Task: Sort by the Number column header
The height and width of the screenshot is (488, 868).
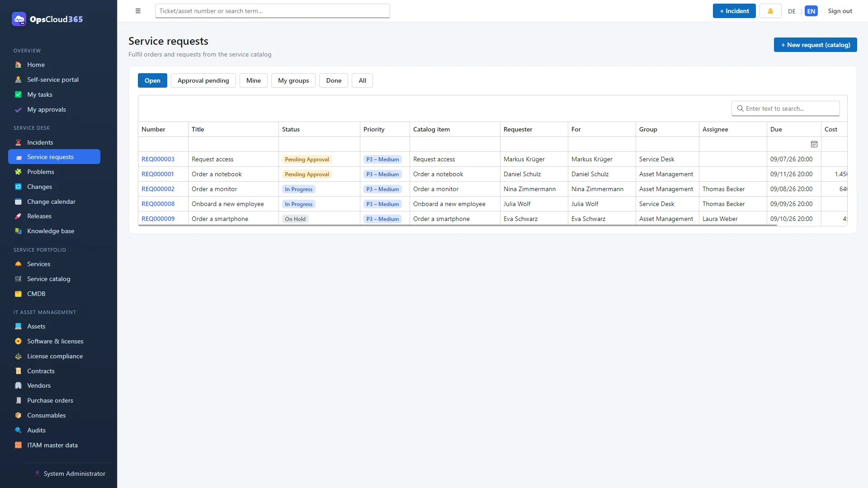Action: click(163, 129)
